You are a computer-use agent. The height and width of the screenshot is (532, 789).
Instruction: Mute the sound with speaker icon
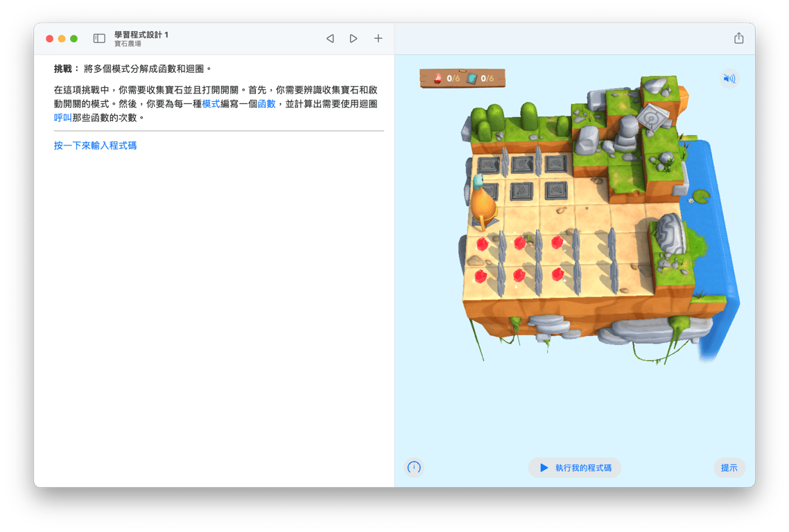coord(729,78)
